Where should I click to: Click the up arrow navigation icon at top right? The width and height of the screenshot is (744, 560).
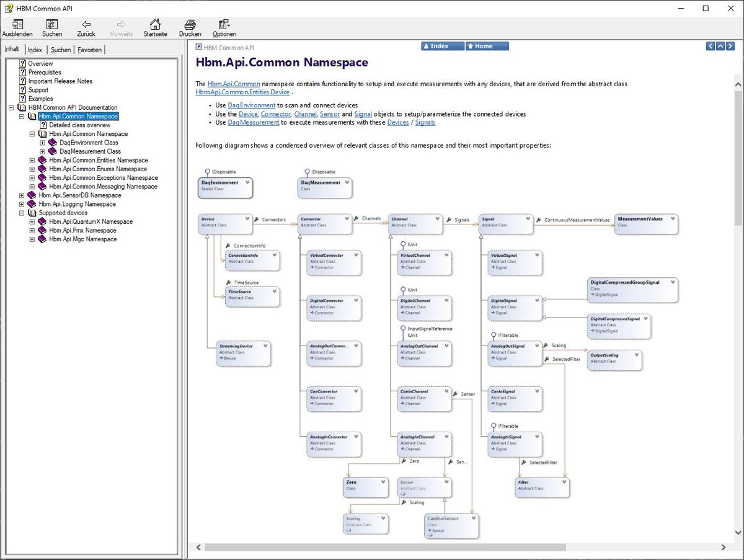coord(720,46)
